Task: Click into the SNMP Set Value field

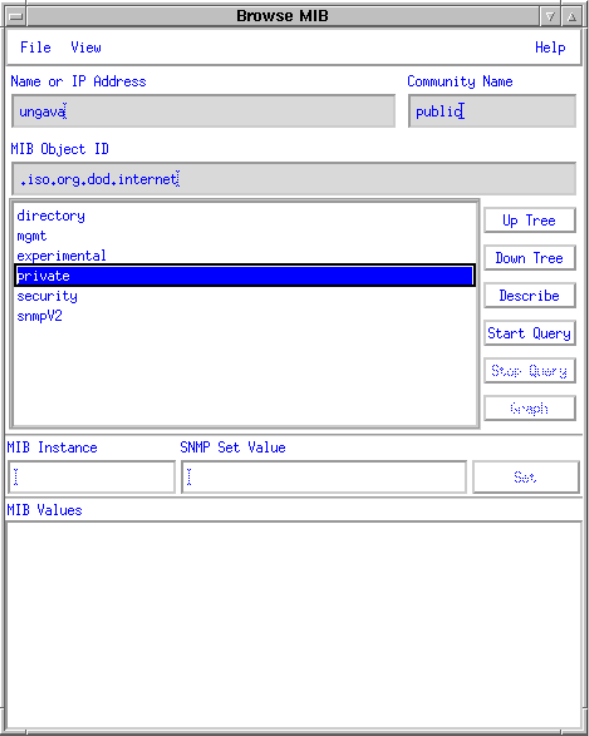Action: coord(324,477)
